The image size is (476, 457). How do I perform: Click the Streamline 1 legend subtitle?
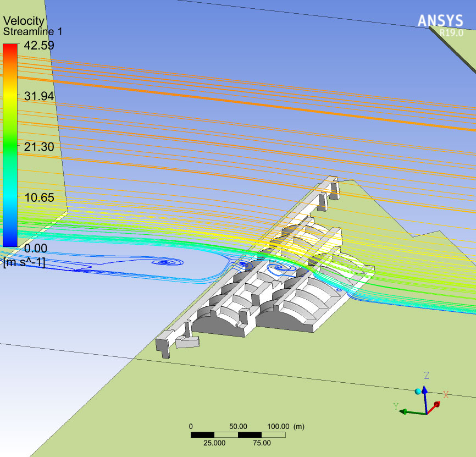32,31
